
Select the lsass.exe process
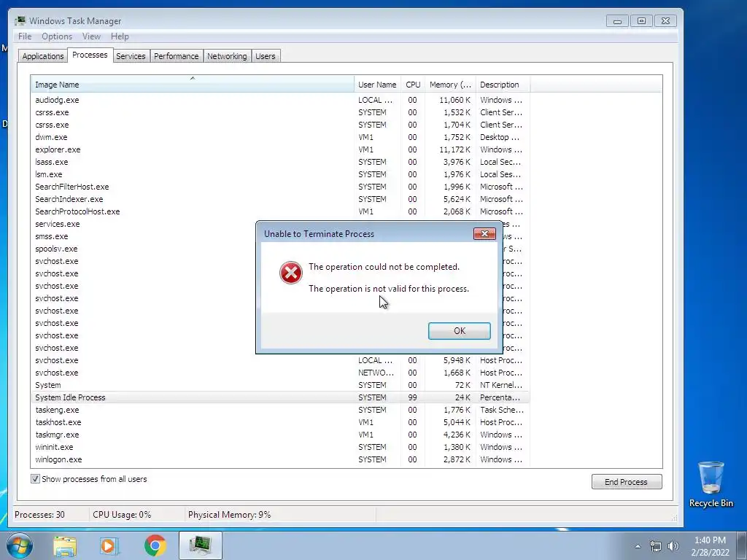(280, 162)
